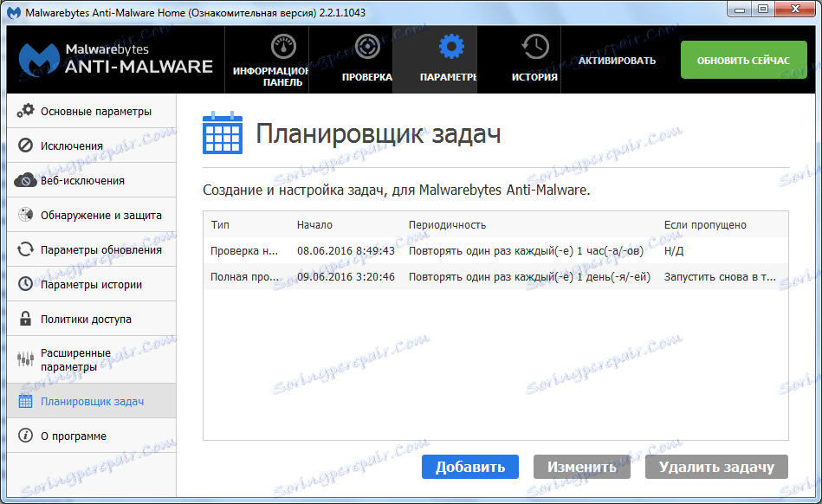Click the padlock icon for Политики доступа
822x504 pixels.
[x=25, y=318]
